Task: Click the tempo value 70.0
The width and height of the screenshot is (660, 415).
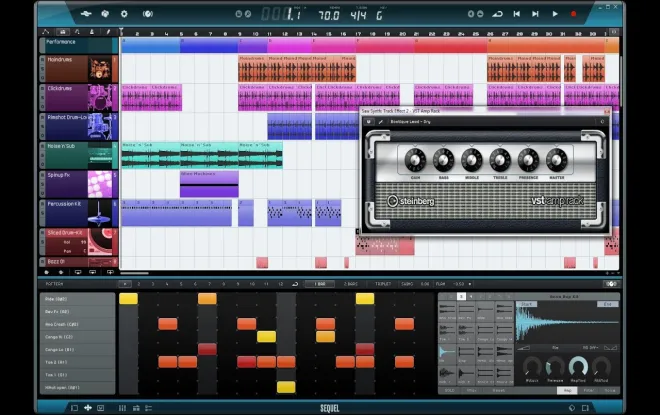Action: 329,16
